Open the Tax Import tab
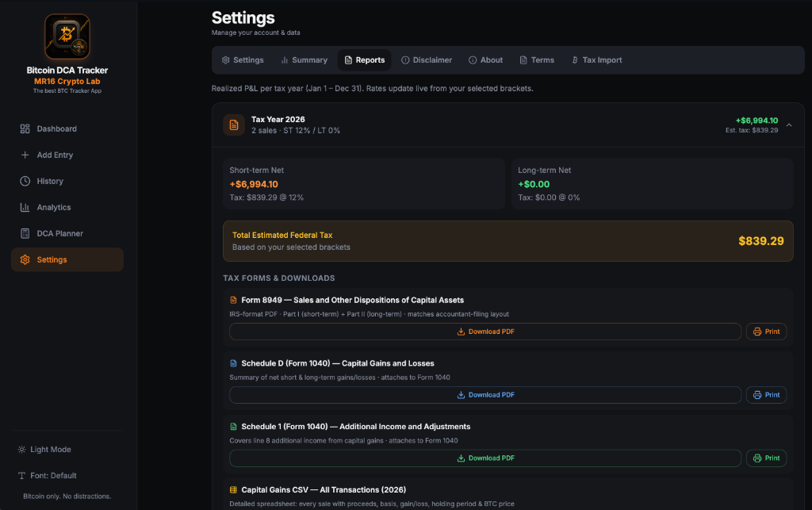 point(596,60)
